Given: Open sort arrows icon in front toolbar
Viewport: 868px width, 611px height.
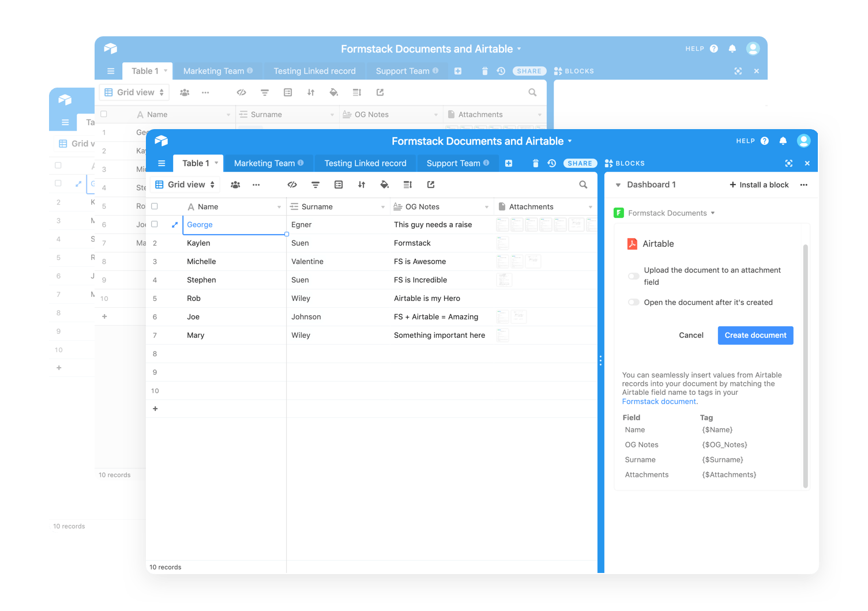Looking at the screenshot, I should (x=362, y=184).
